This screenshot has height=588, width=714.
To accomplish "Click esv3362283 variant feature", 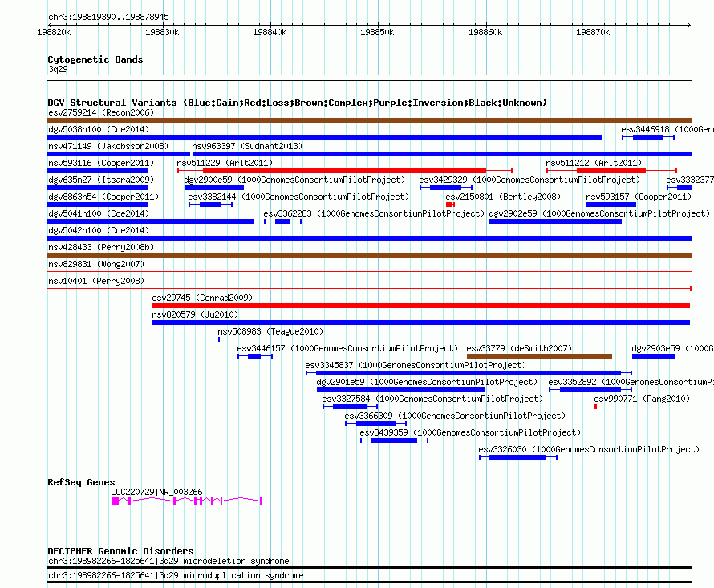I will (x=282, y=221).
